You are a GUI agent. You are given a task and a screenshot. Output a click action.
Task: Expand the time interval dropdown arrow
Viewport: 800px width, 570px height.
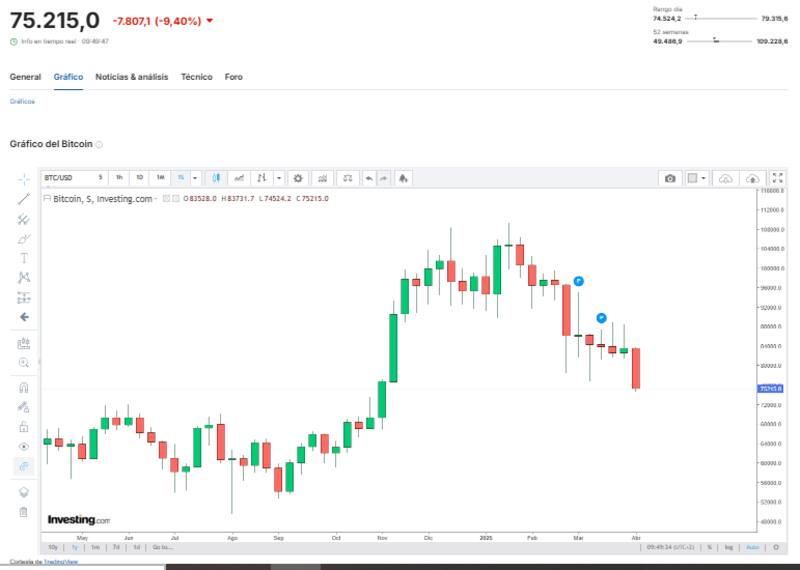[195, 178]
